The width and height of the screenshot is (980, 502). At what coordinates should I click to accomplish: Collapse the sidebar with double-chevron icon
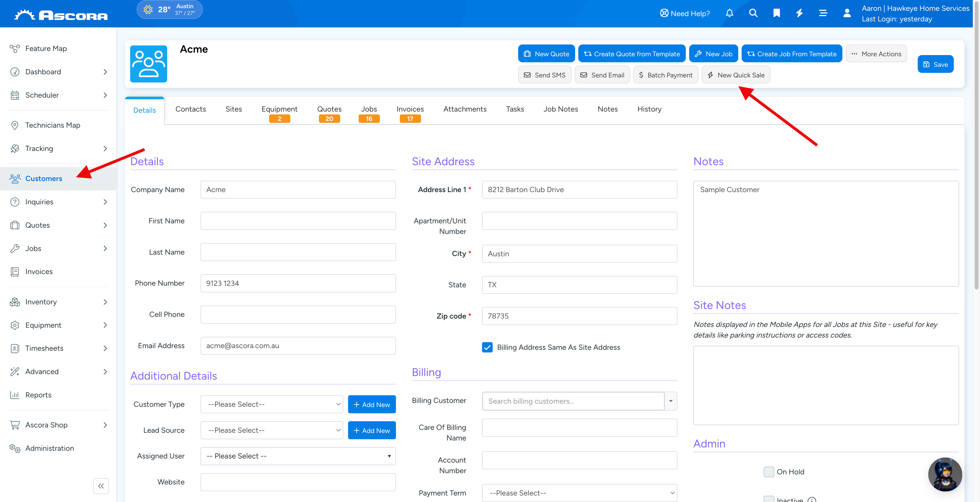[101, 486]
